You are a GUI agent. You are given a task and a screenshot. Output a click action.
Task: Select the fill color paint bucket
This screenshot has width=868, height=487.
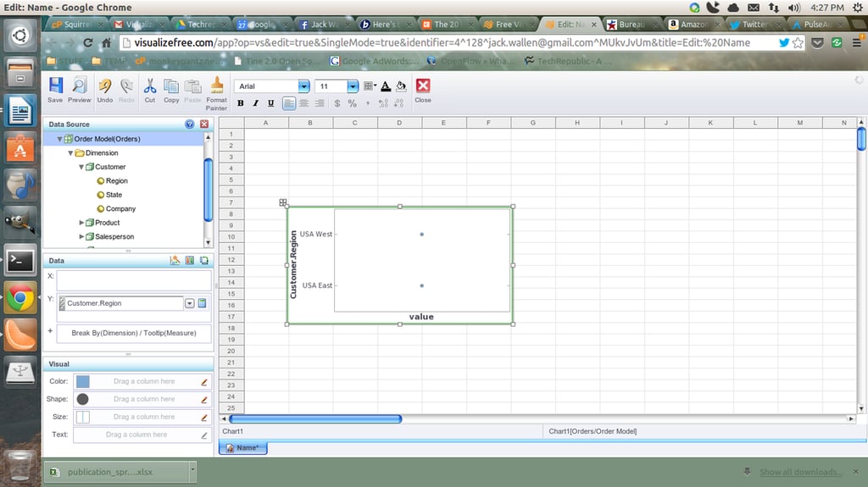pyautogui.click(x=401, y=86)
